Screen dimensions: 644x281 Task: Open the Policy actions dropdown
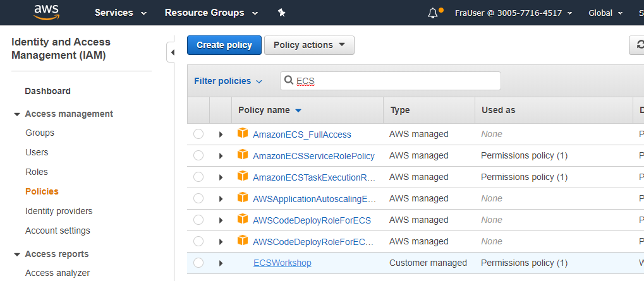(309, 45)
